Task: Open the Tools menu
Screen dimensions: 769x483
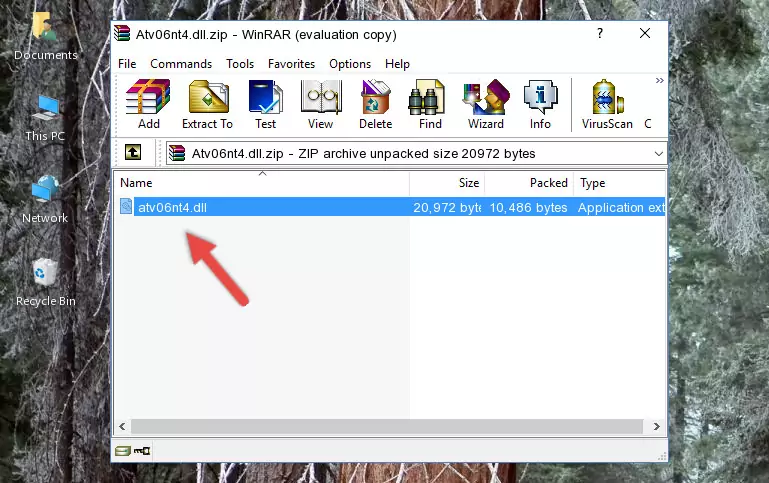Action: click(x=240, y=64)
